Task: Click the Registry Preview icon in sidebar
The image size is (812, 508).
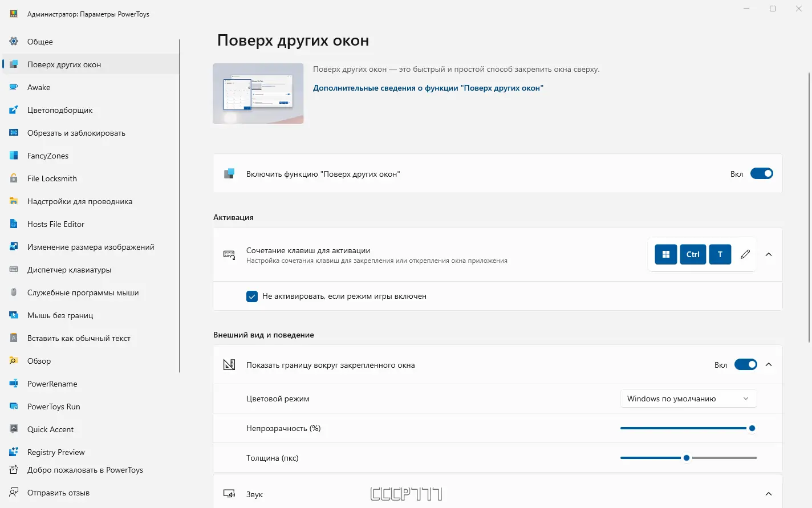Action: pyautogui.click(x=14, y=452)
